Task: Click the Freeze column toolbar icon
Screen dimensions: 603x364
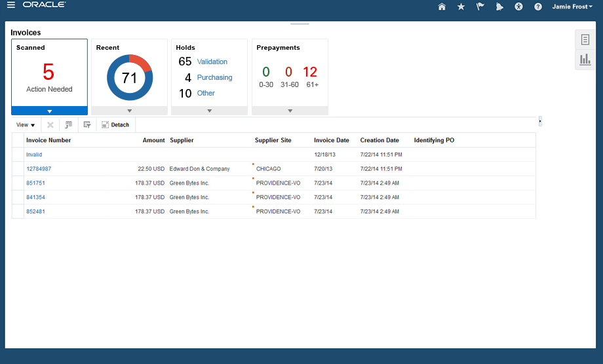Action: 68,124
